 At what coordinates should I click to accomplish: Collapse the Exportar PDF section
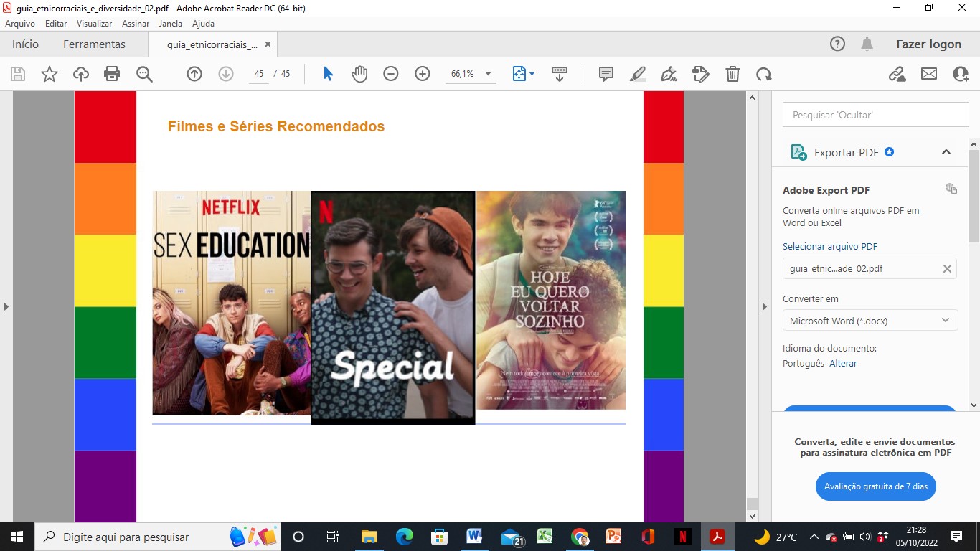coord(946,152)
